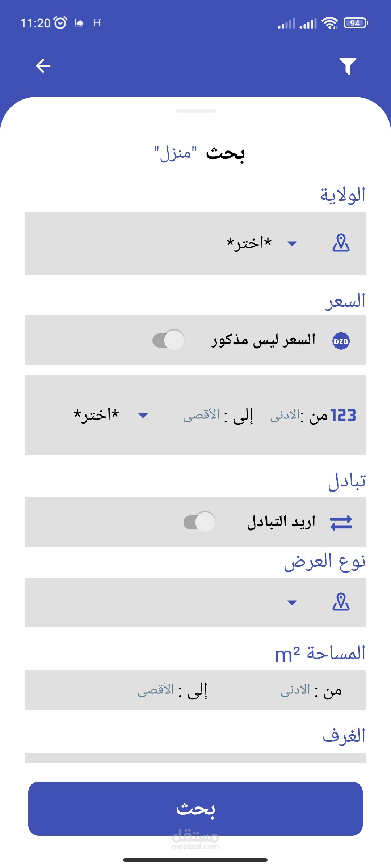Open the نوع العرض dropdown arrow
Image resolution: width=391 pixels, height=868 pixels.
click(x=292, y=603)
